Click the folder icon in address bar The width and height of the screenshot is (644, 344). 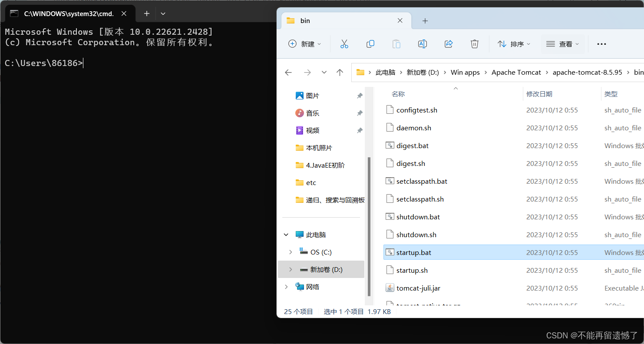tap(360, 73)
